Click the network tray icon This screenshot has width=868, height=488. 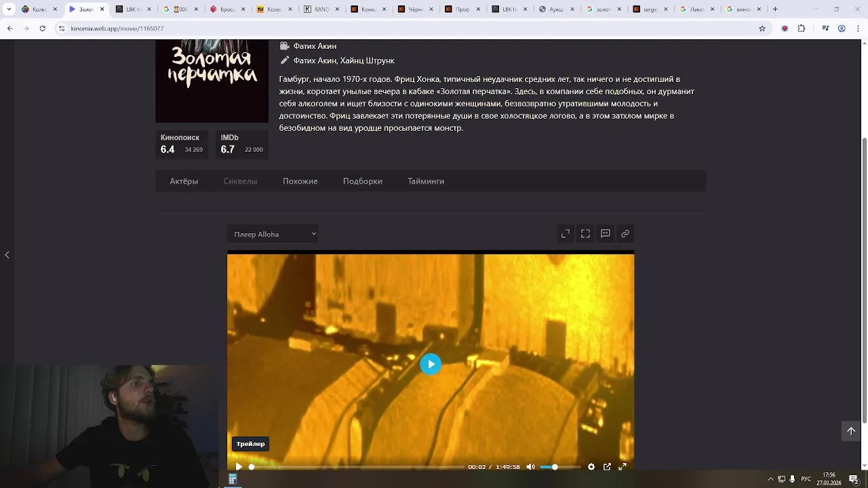point(781,479)
